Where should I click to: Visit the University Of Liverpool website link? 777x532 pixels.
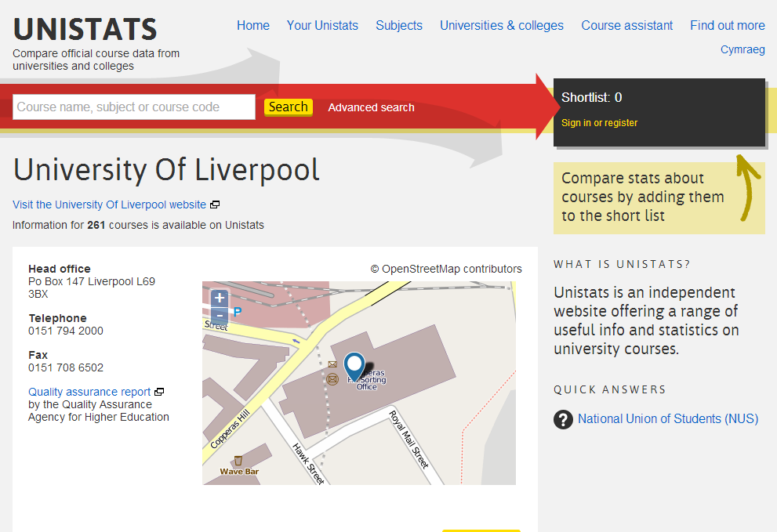coord(110,204)
